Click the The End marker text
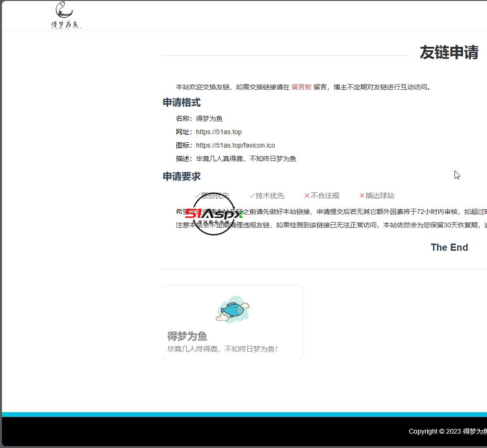Image resolution: width=487 pixels, height=448 pixels. 449,247
